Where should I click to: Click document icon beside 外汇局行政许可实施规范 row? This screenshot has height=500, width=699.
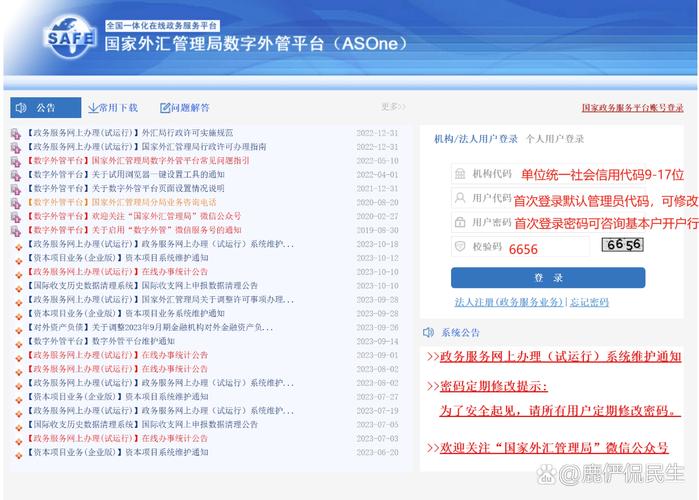(16, 134)
